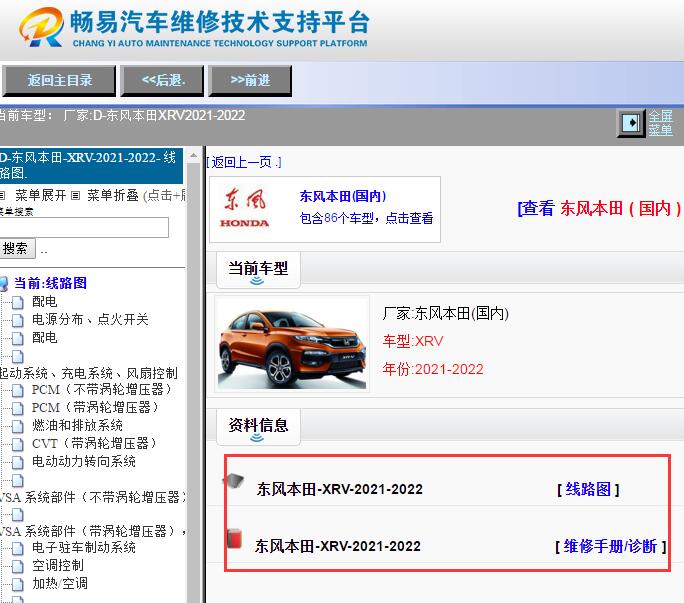This screenshot has height=603, width=684.
Task: Expand all menus with 菜单展开
Action: coord(40,195)
